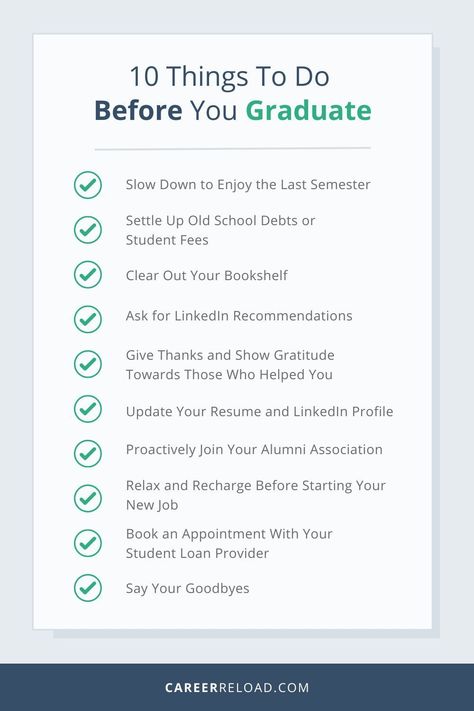Image resolution: width=474 pixels, height=711 pixels.
Task: Click checkmark next to Relax and Recharge
Action: tap(88, 498)
